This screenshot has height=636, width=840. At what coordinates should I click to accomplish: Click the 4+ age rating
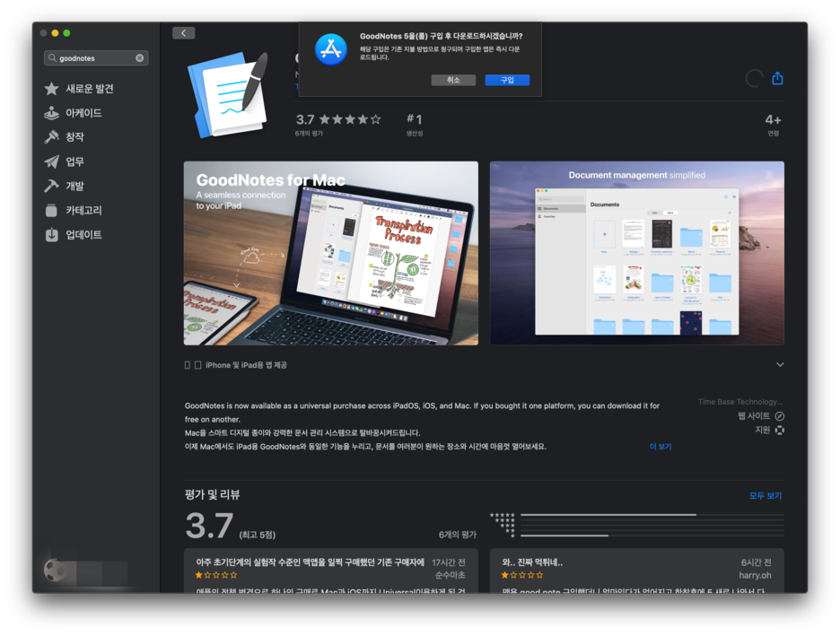[x=773, y=124]
